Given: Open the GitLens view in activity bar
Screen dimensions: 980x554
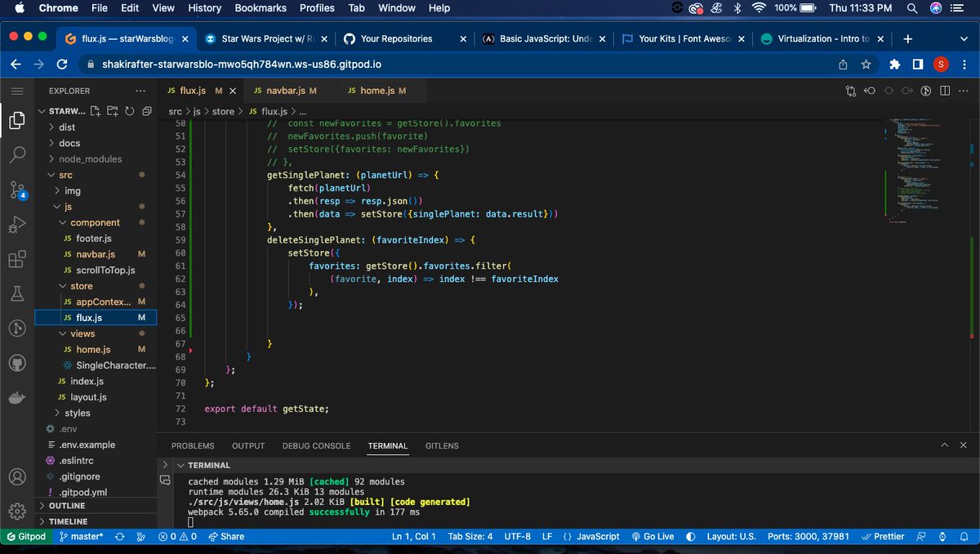Looking at the screenshot, I should coord(17,328).
